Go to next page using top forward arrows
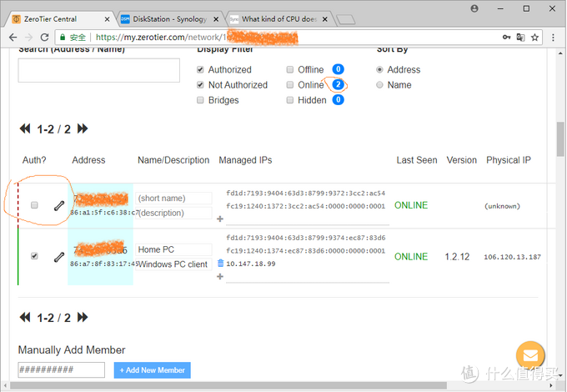Screen dimensions: 567x392 [x=83, y=129]
